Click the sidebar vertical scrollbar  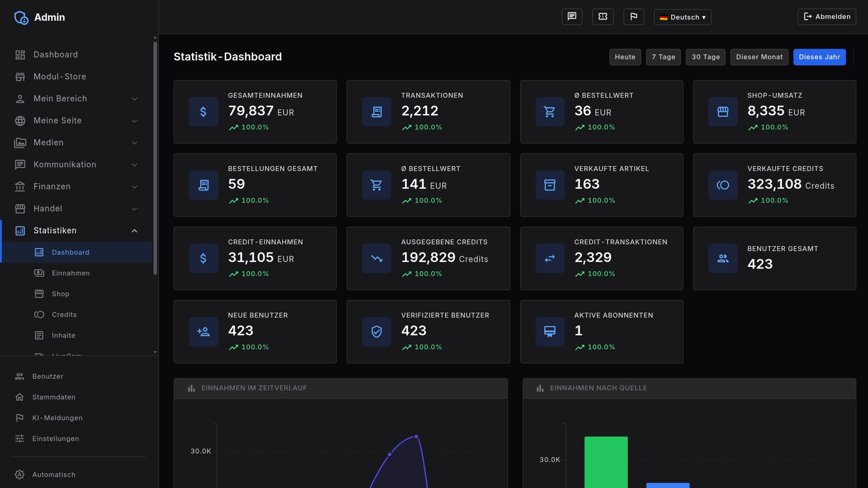[x=155, y=158]
